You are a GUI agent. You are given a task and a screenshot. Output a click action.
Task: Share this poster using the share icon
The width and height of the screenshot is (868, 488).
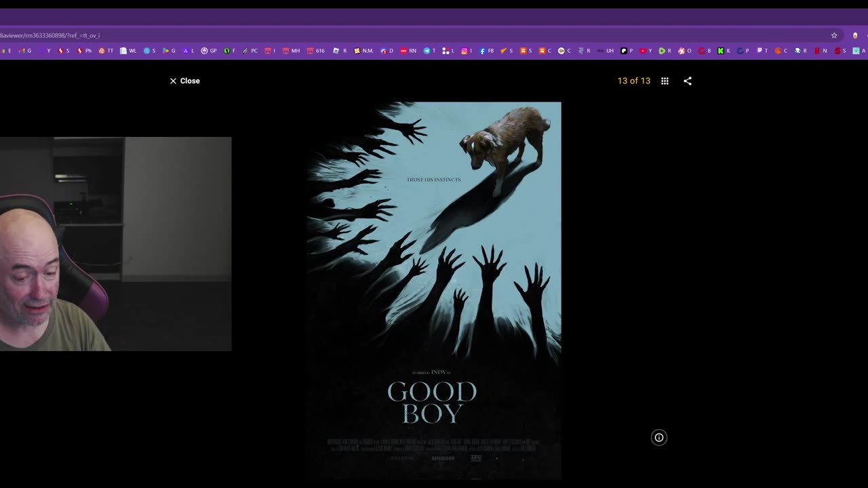coord(688,81)
